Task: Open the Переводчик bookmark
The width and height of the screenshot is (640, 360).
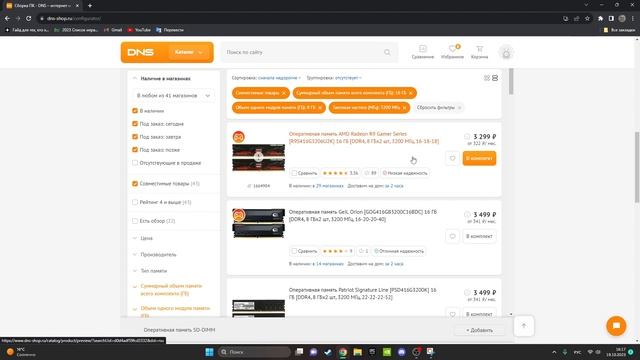Action: (x=170, y=30)
